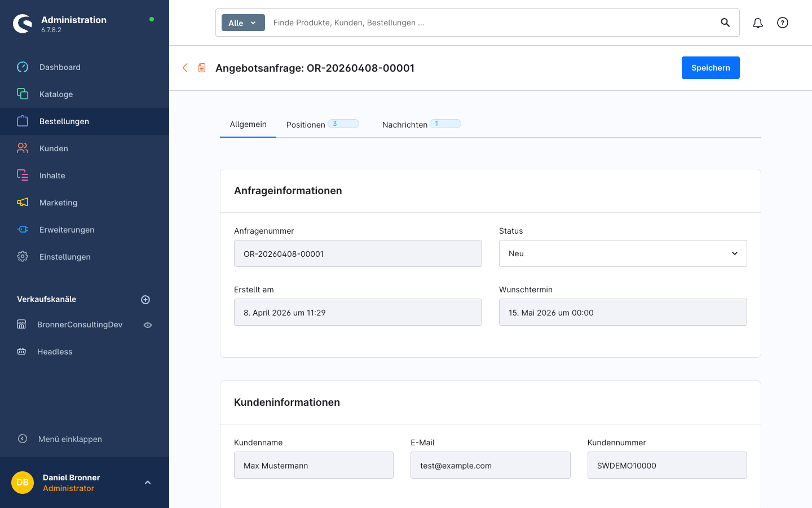Viewport: 812px width, 508px height.
Task: Click the Headless basket icon
Action: 21,352
